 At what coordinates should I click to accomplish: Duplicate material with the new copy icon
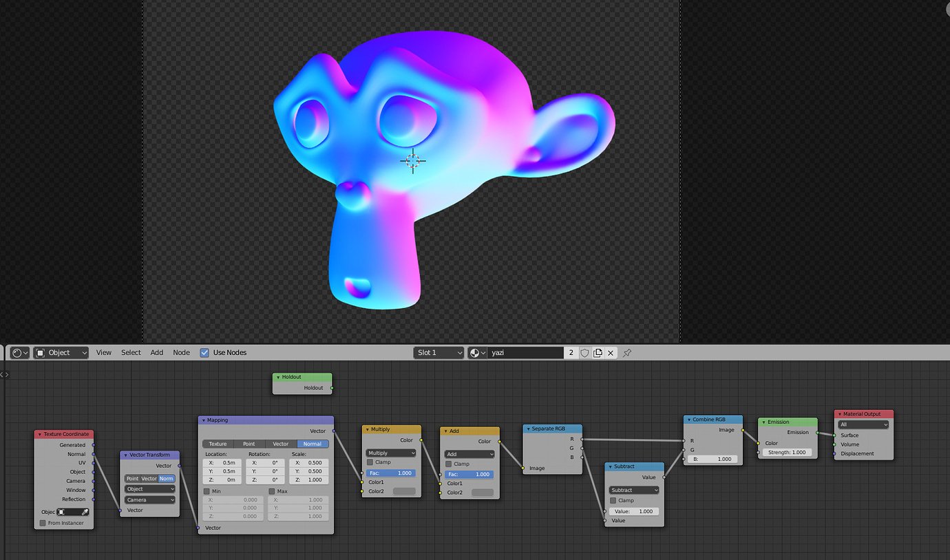coord(598,352)
